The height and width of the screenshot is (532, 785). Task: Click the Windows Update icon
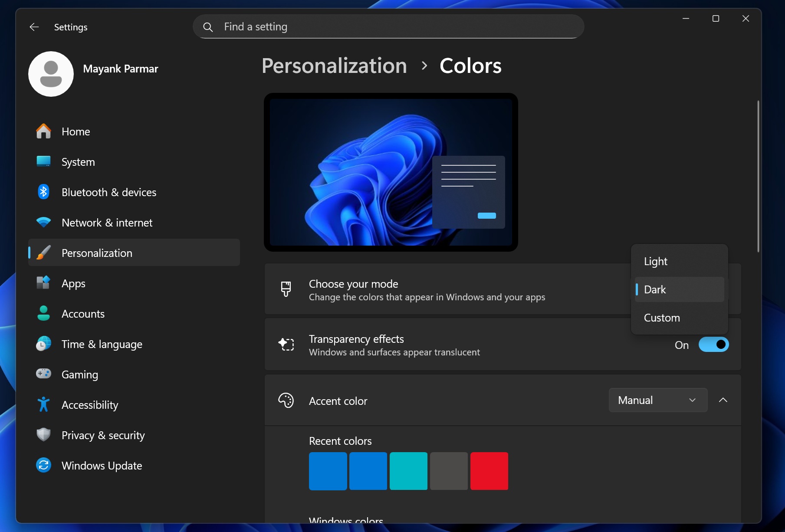pos(43,465)
